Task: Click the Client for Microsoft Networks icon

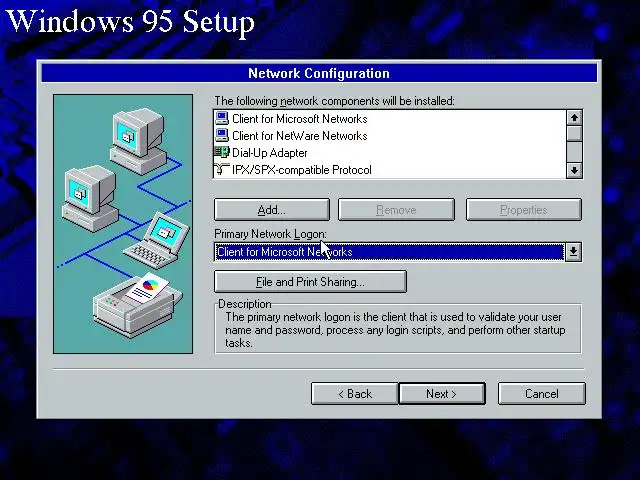Action: (222, 118)
